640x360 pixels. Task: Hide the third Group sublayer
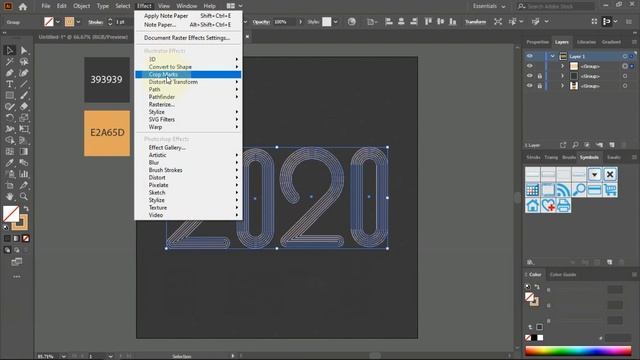pyautogui.click(x=529, y=86)
